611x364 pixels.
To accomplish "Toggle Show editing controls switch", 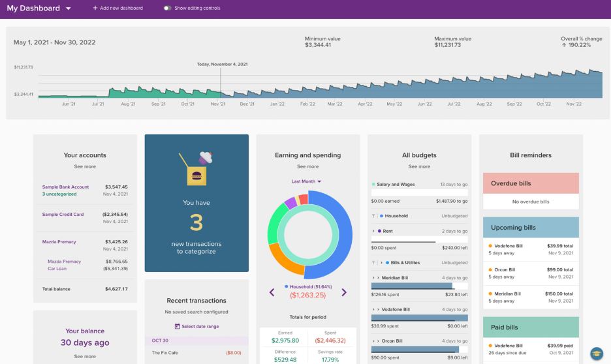I will [168, 8].
